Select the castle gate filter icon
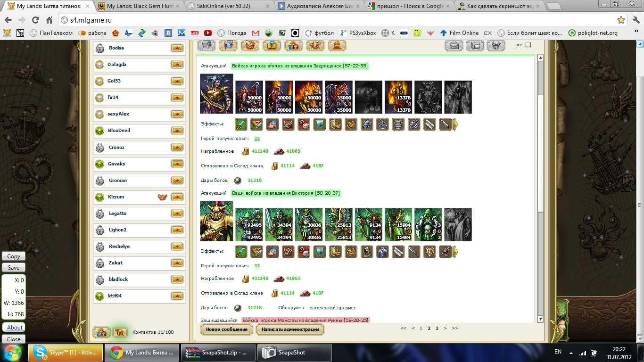Viewport: 644px width, 362px height. (x=272, y=46)
